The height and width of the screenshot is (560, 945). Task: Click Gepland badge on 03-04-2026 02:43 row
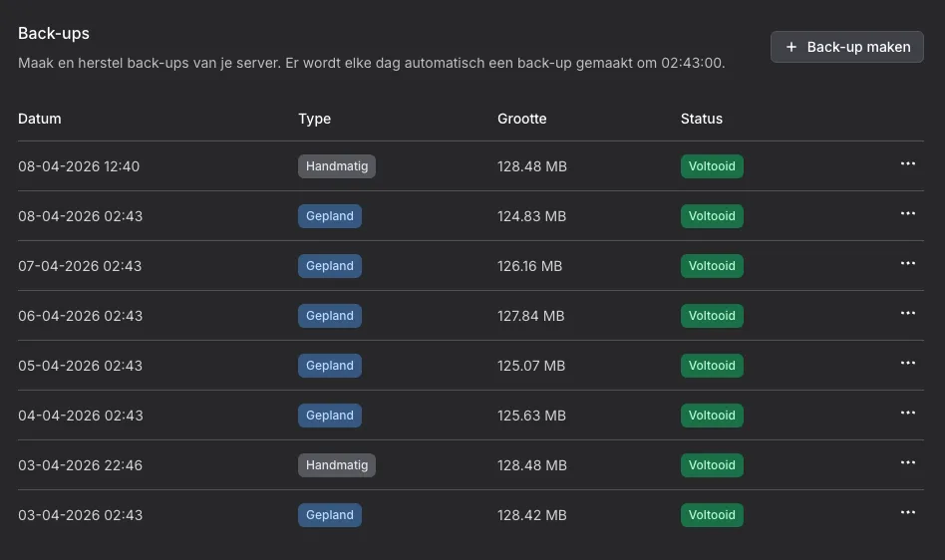click(330, 515)
